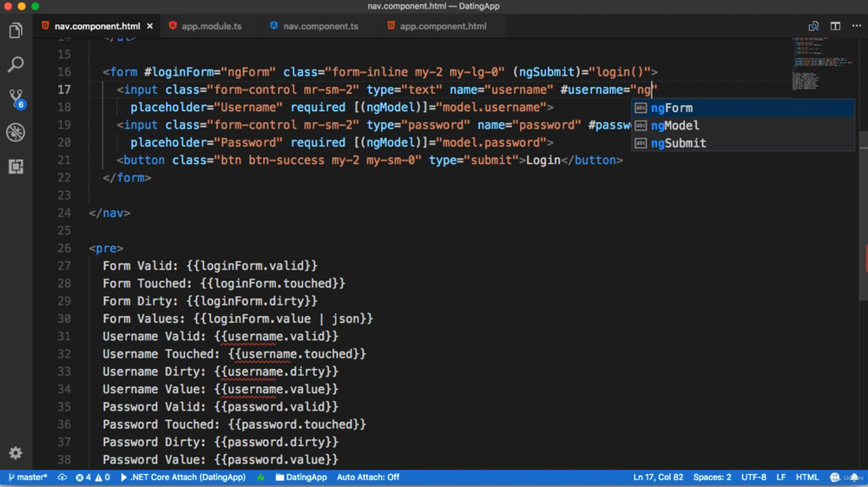Click the placeholder="Password" attribute
The image size is (868, 487).
tap(207, 142)
